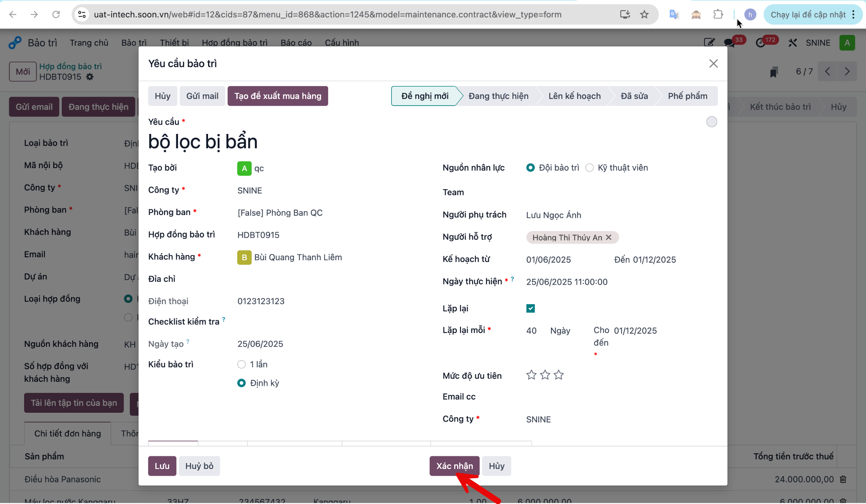Click the Lưu button
This screenshot has width=866, height=504.
(x=162, y=466)
